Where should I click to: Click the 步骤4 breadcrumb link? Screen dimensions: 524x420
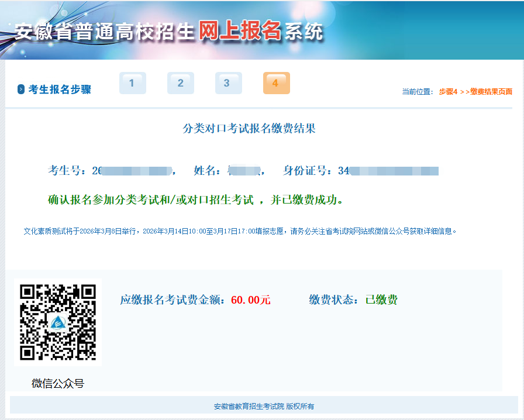pos(449,92)
